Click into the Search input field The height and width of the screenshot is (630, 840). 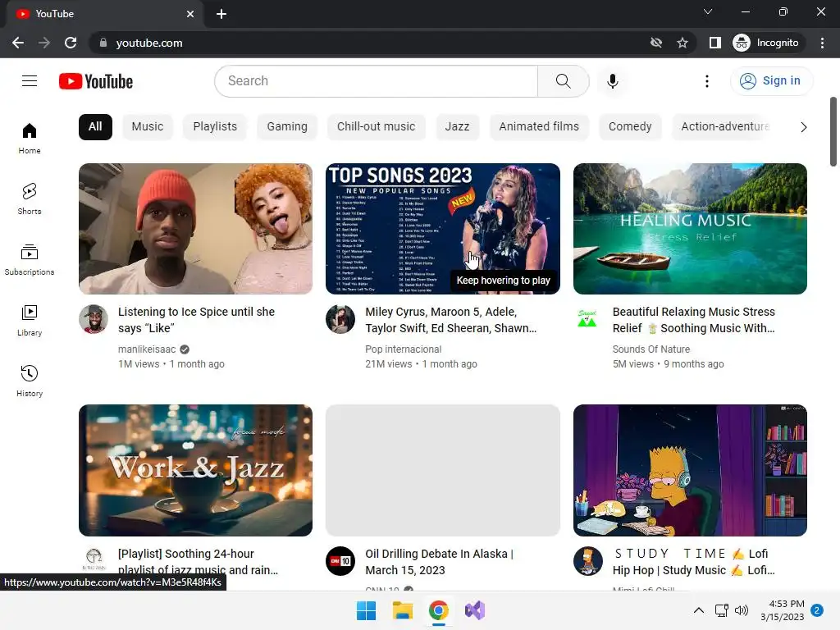pyautogui.click(x=376, y=81)
